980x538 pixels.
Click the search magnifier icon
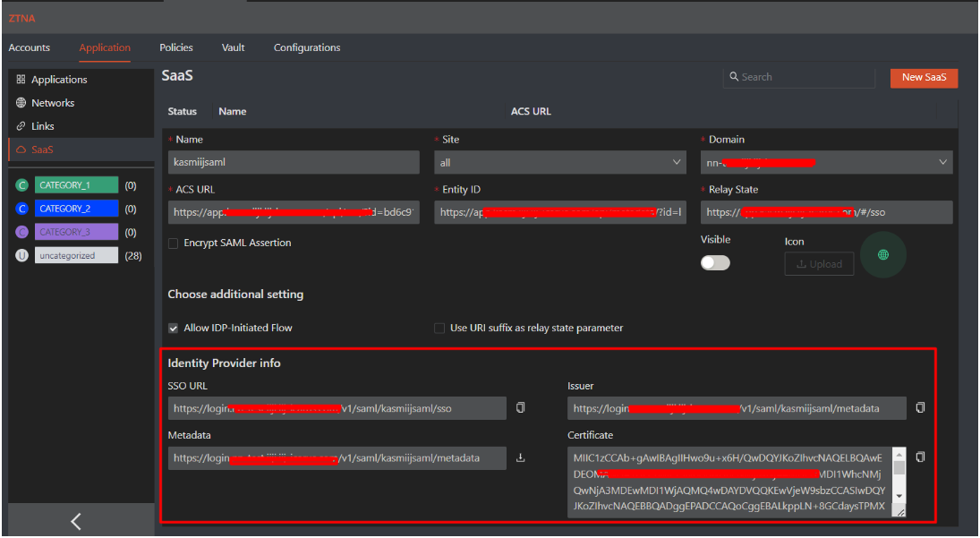(x=734, y=76)
